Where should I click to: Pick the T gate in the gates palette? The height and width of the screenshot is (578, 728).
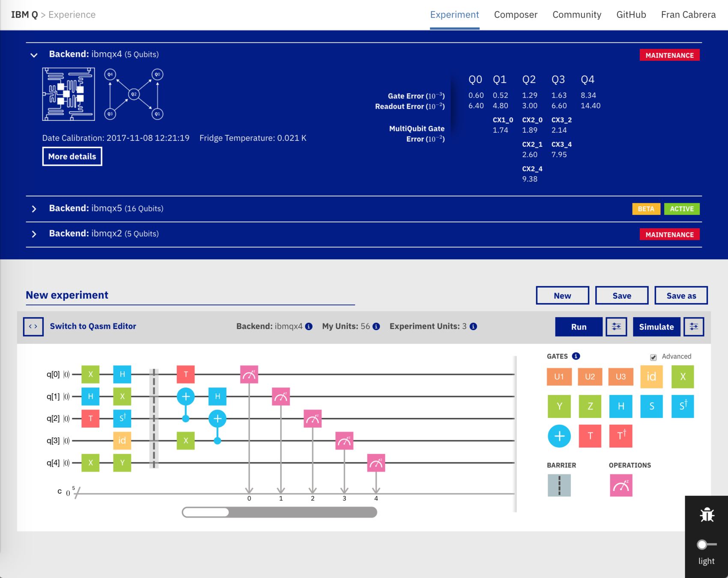click(x=590, y=436)
